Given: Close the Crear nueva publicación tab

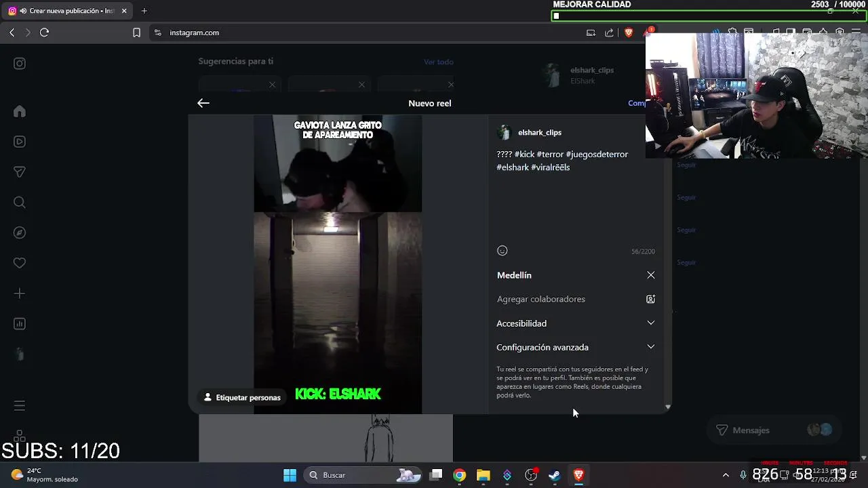Looking at the screenshot, I should point(124,11).
